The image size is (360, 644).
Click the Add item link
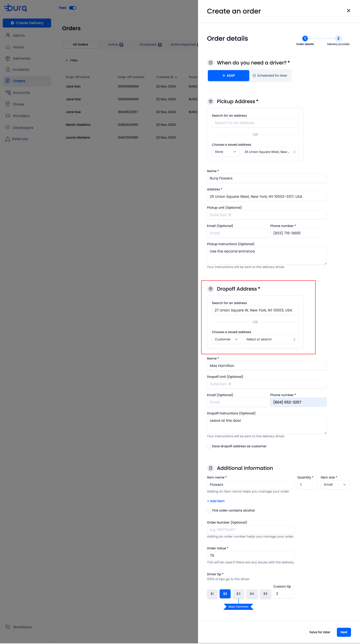pos(216,501)
